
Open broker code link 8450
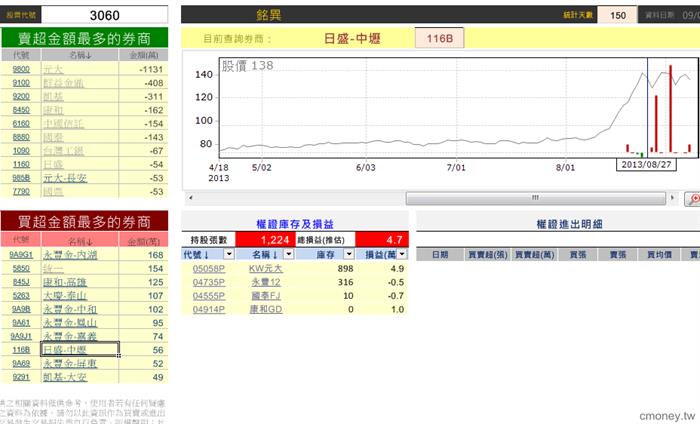tap(21, 110)
